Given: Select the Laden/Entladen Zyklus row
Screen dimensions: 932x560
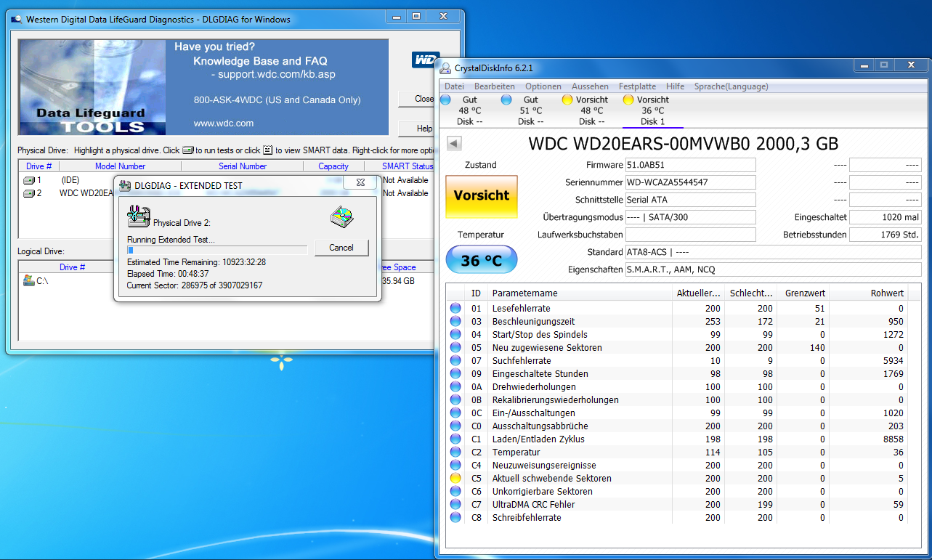Looking at the screenshot, I should (x=677, y=439).
